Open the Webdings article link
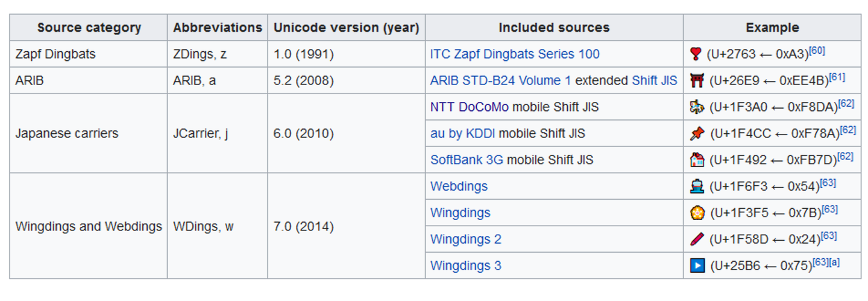 459,186
